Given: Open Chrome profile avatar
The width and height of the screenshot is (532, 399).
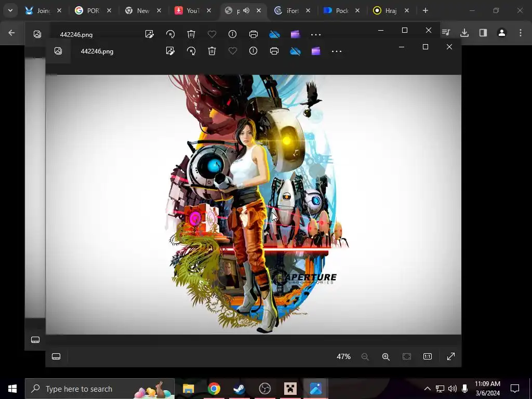Looking at the screenshot, I should tap(502, 33).
